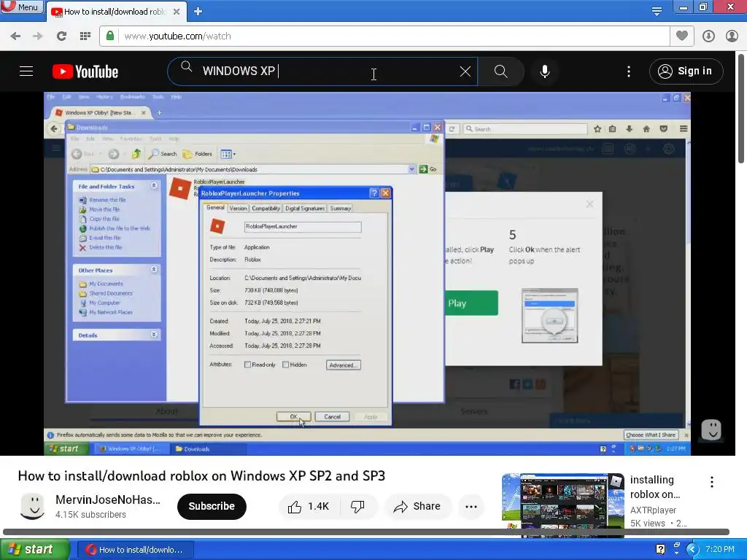Open the MervinJoseNoHas channel name link
This screenshot has height=560, width=747.
coord(108,499)
